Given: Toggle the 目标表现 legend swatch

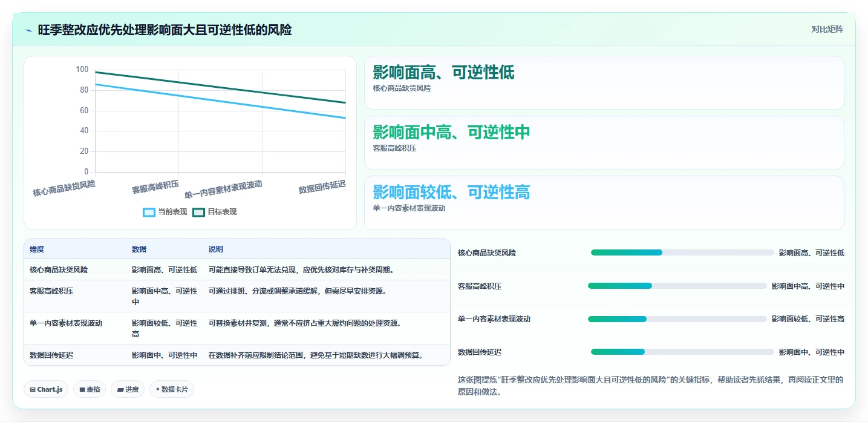Looking at the screenshot, I should click(199, 212).
